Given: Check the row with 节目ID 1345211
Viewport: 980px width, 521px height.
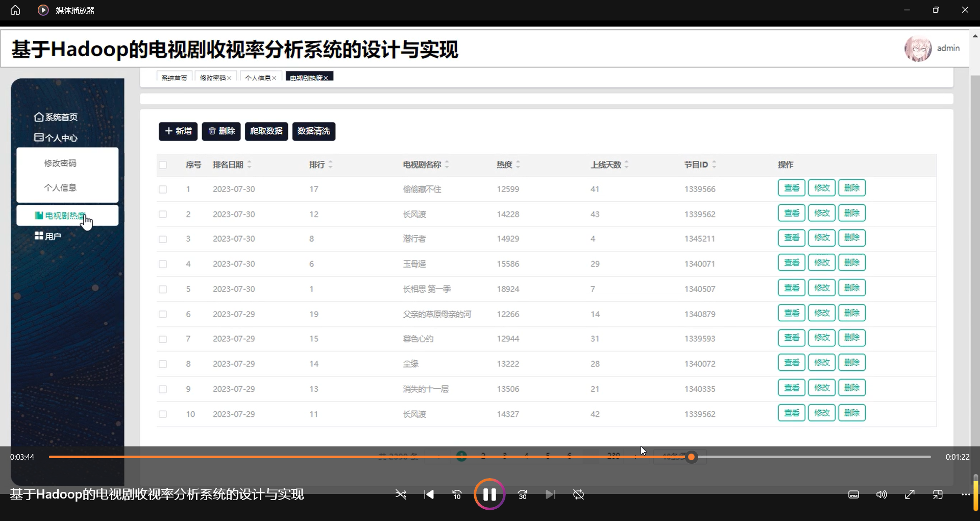Looking at the screenshot, I should coord(163,239).
